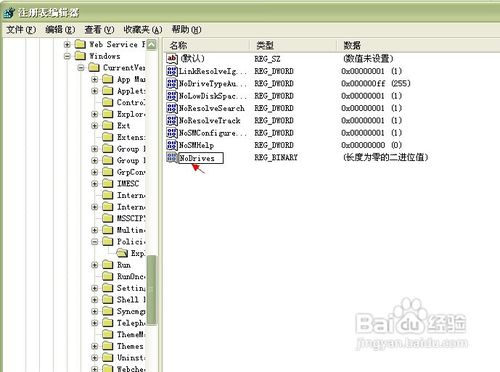The image size is (500, 372).
Task: Click the NoResolveTrack DWORD value icon
Action: [x=172, y=120]
